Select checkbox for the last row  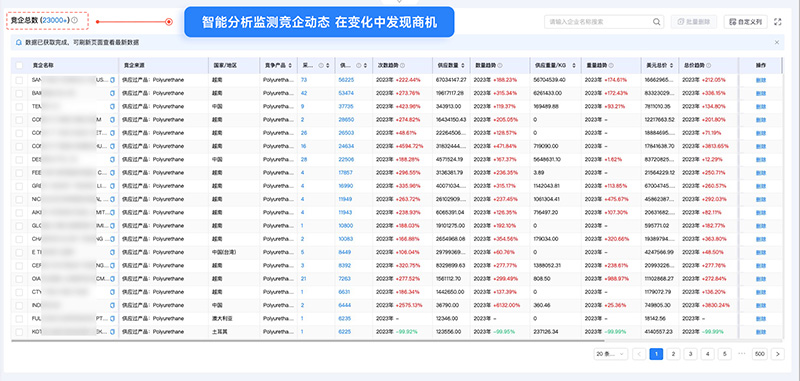pyautogui.click(x=19, y=332)
